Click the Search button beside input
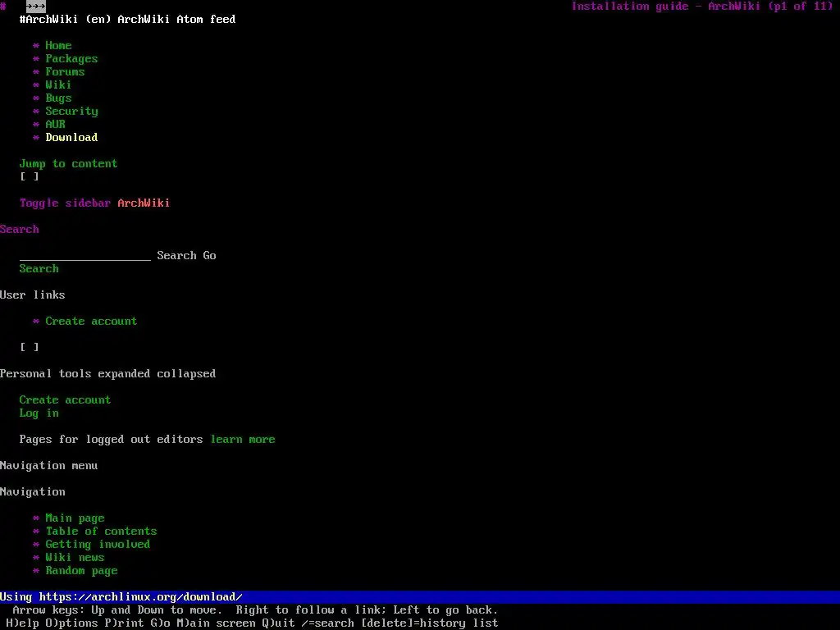Image resolution: width=840 pixels, height=630 pixels. pyautogui.click(x=177, y=256)
